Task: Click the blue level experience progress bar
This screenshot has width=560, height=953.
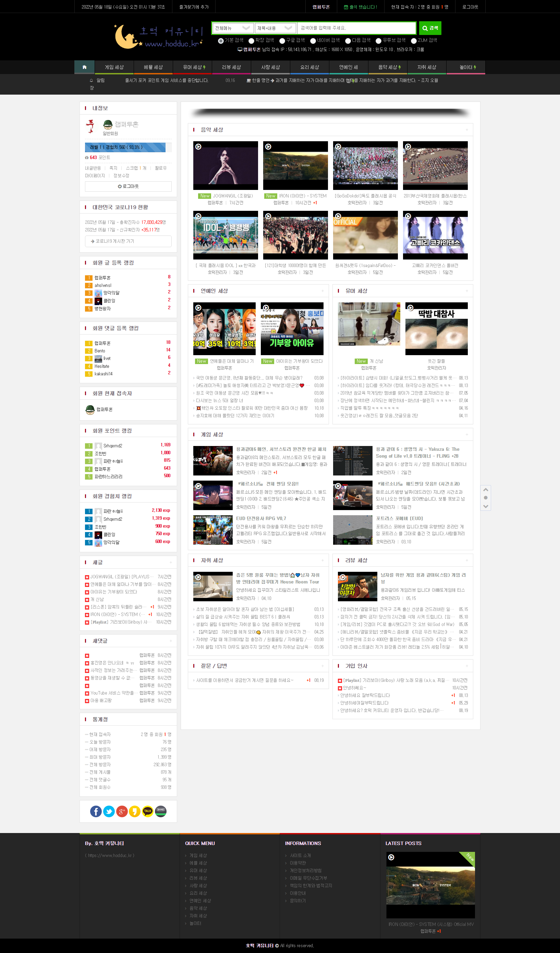Action: tap(125, 147)
